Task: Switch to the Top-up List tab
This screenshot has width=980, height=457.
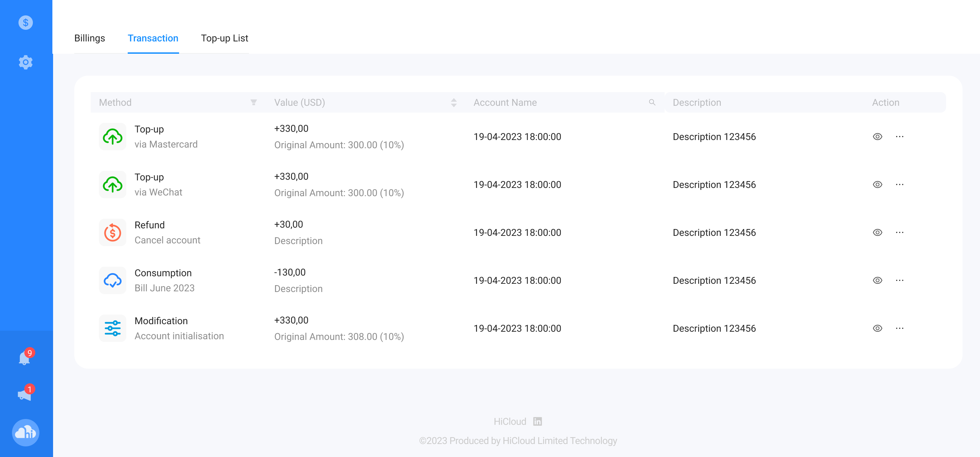Action: pyautogui.click(x=225, y=38)
